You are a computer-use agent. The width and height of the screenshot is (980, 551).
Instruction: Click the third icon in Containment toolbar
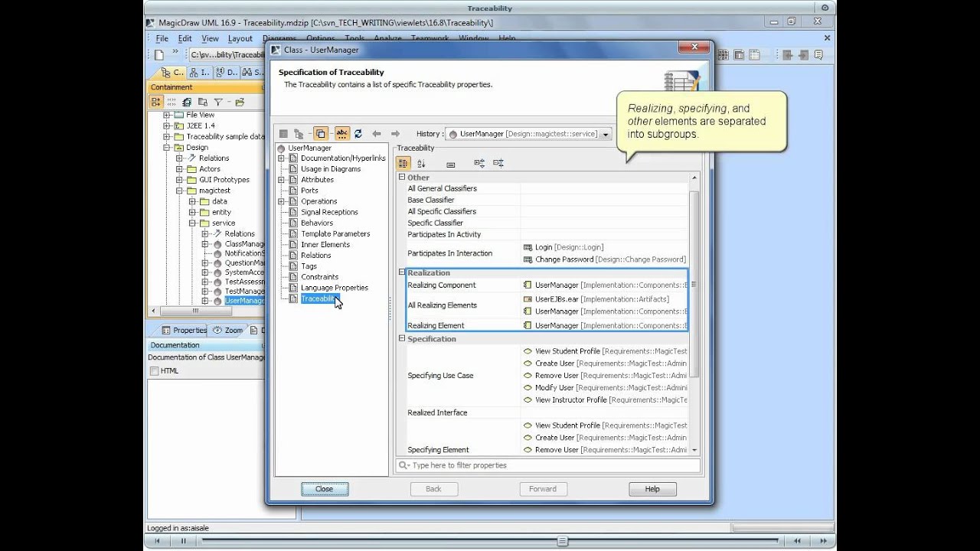point(187,102)
